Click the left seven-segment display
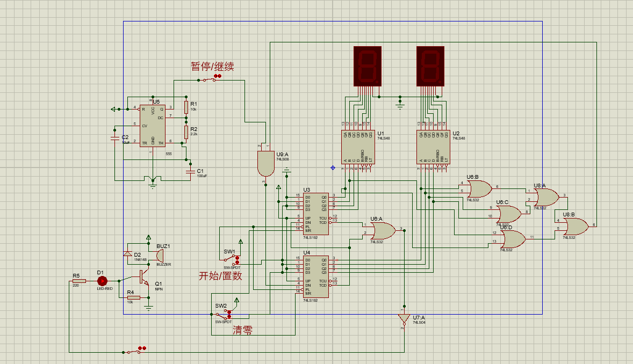 point(368,66)
